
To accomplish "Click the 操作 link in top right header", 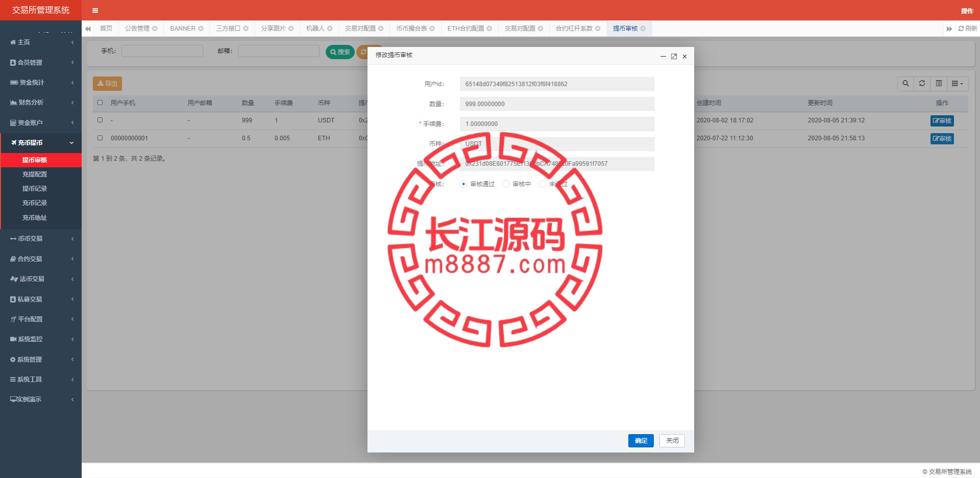I will tap(967, 11).
